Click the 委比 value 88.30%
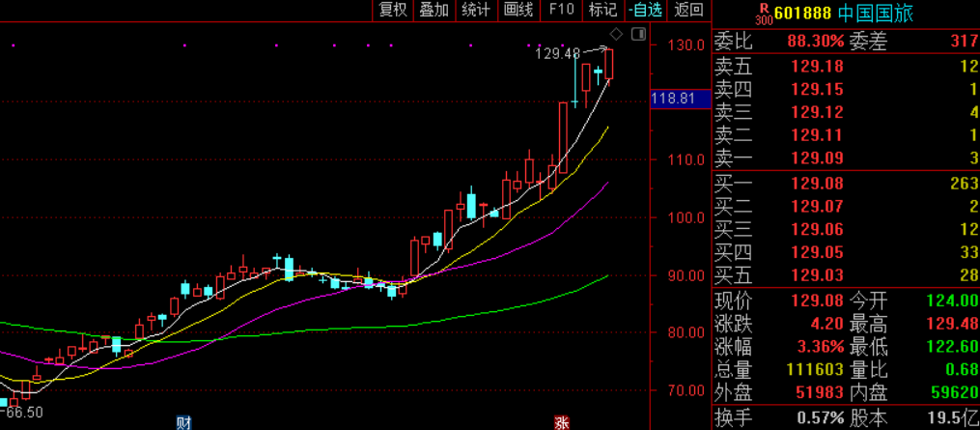 point(816,42)
